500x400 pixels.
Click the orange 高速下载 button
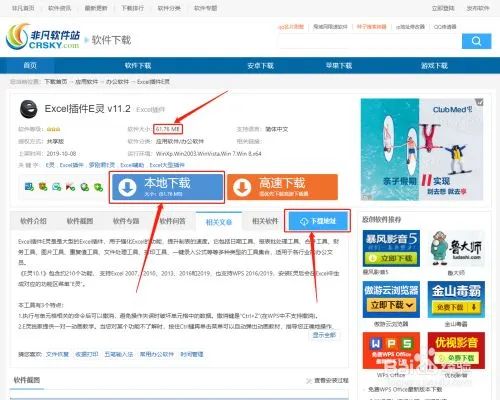tap(282, 187)
